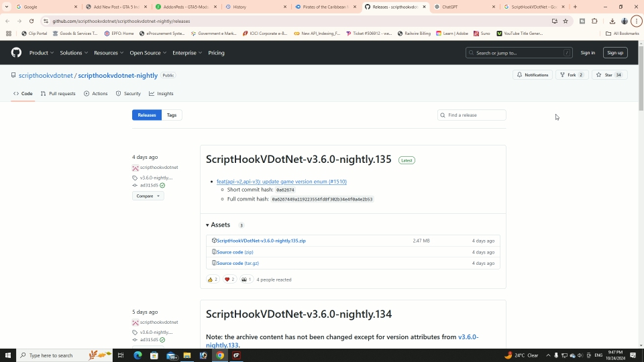The width and height of the screenshot is (644, 362).
Task: Download ScriptHookVDotNet-v3.6.0-nightly.135.zip
Action: coord(261,241)
